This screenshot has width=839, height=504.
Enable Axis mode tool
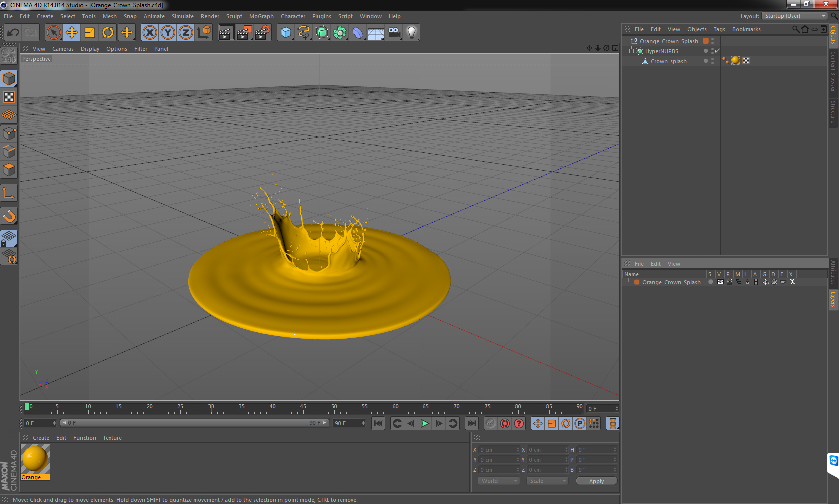(x=9, y=193)
